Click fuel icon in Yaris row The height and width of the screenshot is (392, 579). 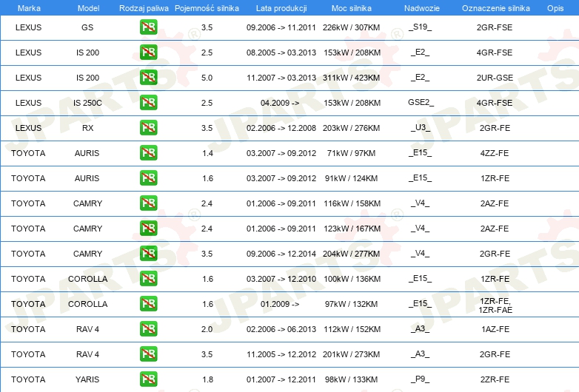(148, 379)
